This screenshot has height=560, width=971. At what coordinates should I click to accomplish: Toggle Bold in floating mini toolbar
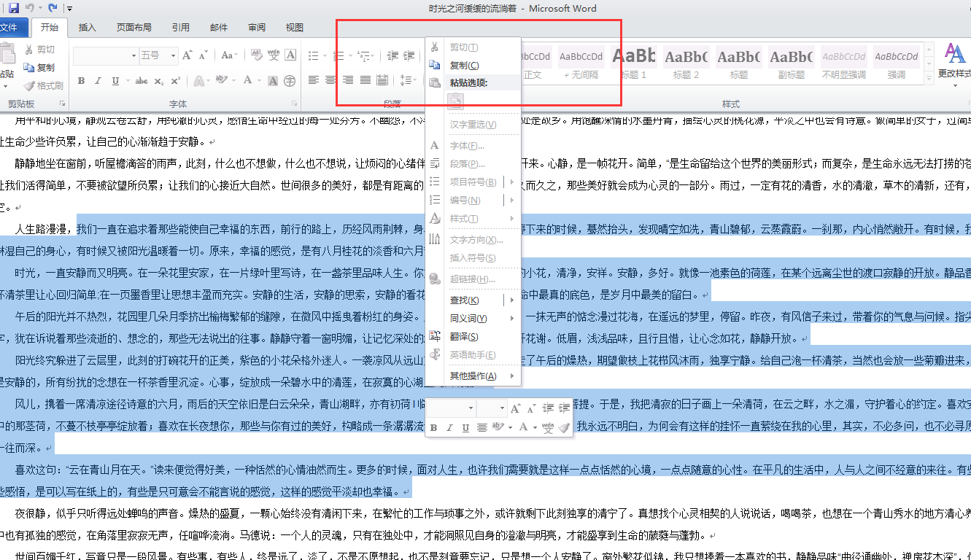pyautogui.click(x=434, y=428)
